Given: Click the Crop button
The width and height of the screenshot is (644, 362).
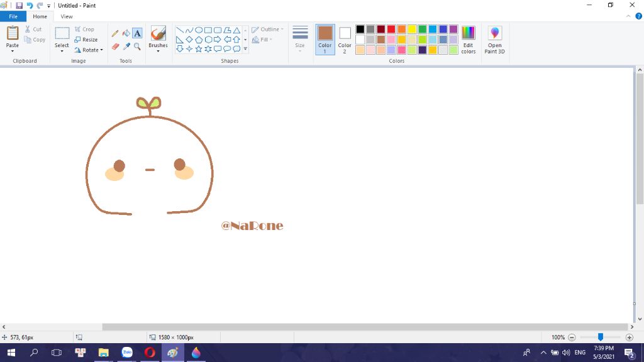Looking at the screenshot, I should click(84, 30).
